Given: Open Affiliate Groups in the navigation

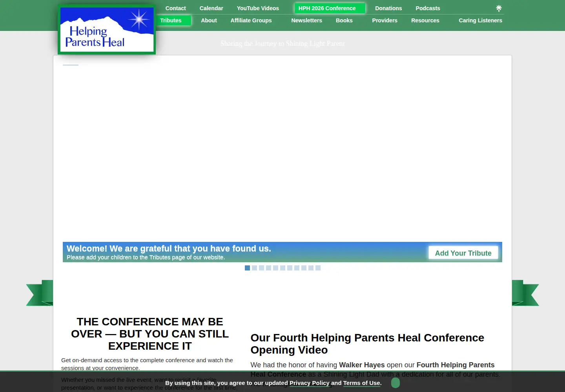Looking at the screenshot, I should point(251,20).
